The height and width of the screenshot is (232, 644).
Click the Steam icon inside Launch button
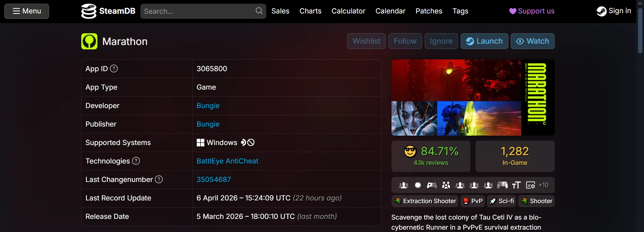pyautogui.click(x=470, y=41)
